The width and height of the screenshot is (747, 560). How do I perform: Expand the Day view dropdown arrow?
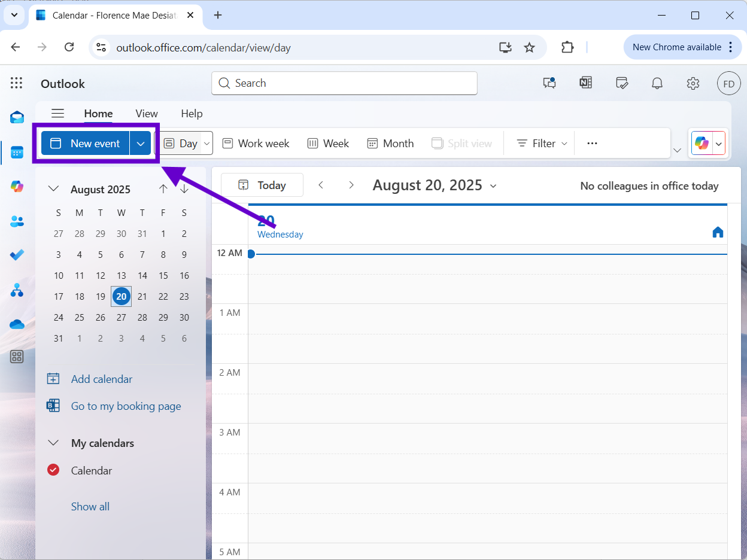[x=207, y=144]
